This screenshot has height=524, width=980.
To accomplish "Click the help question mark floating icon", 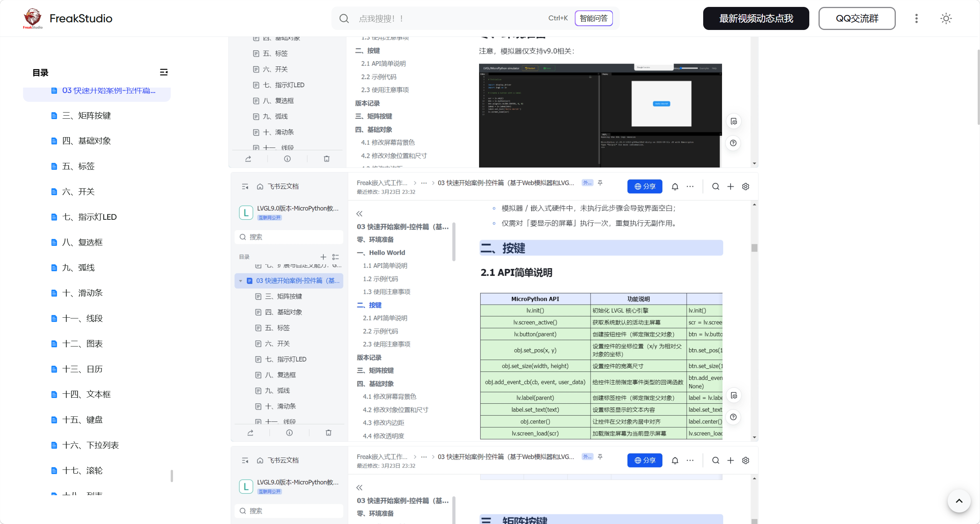I will coord(734,417).
